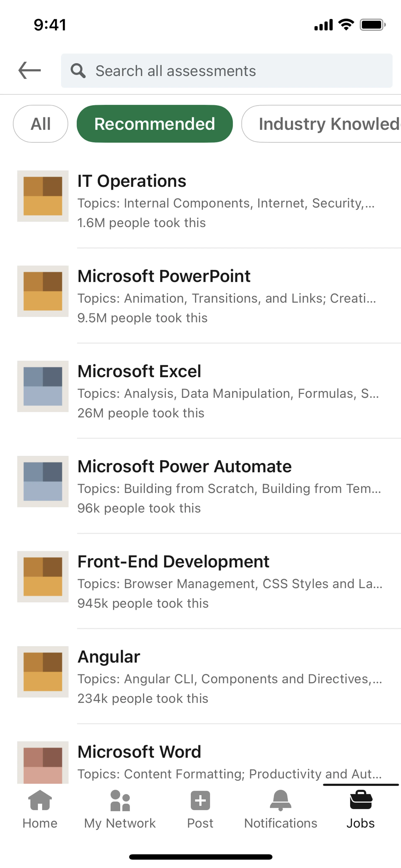Tap the Front-End Development thumbnail image
Image resolution: width=401 pixels, height=868 pixels.
pos(43,577)
